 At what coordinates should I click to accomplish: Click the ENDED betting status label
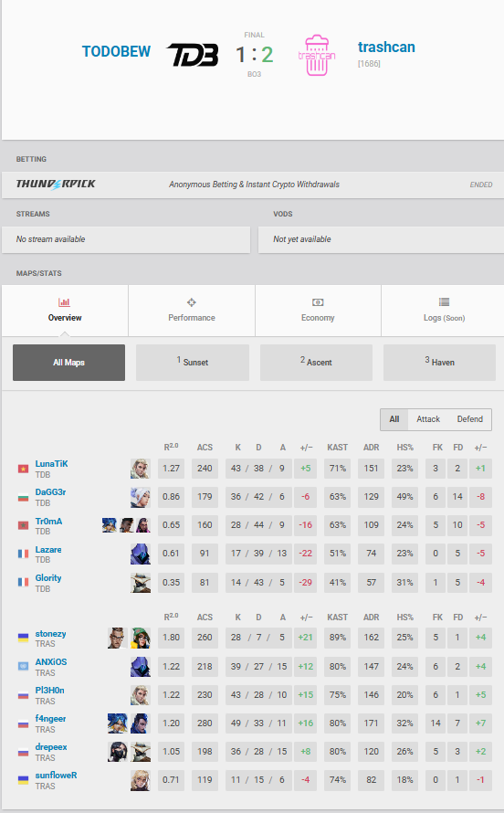point(480,185)
